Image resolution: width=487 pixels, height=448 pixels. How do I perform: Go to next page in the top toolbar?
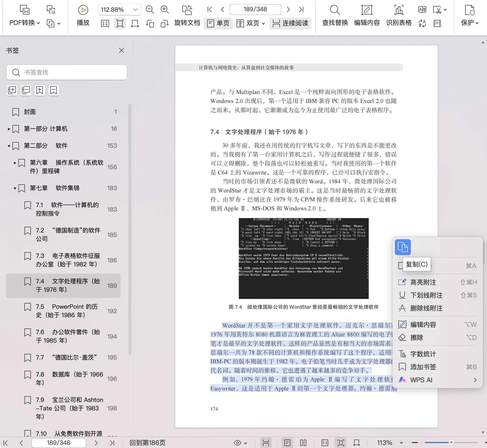[x=288, y=9]
